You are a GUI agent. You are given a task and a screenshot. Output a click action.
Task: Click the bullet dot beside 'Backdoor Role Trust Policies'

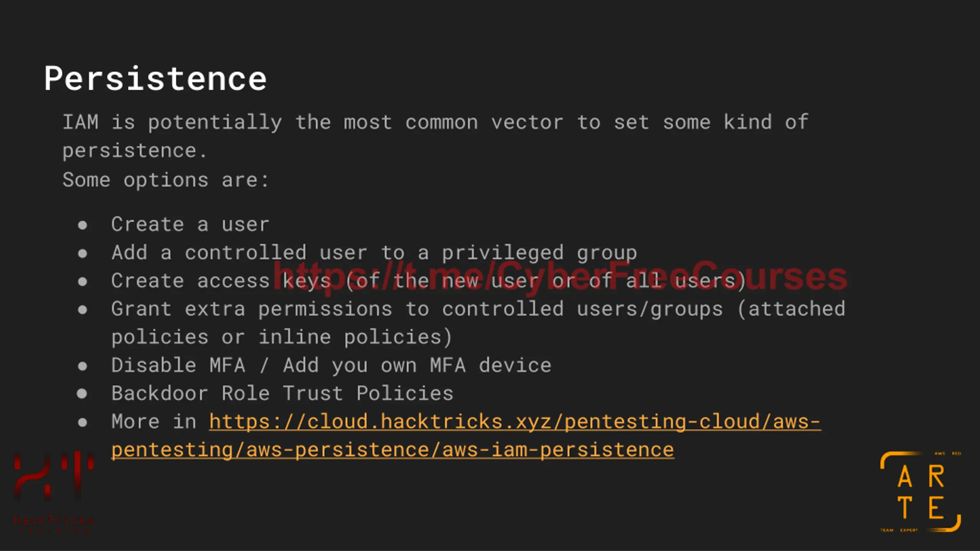(82, 394)
